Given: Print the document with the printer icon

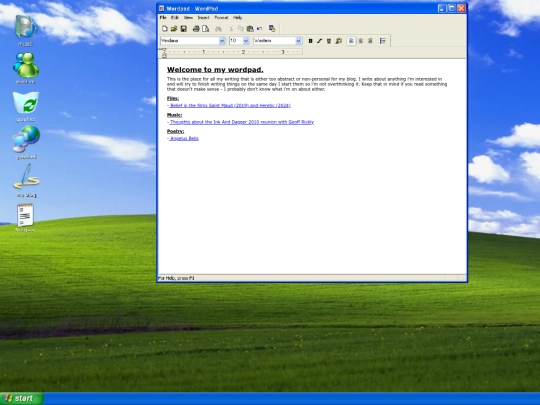Looking at the screenshot, I should click(196, 29).
